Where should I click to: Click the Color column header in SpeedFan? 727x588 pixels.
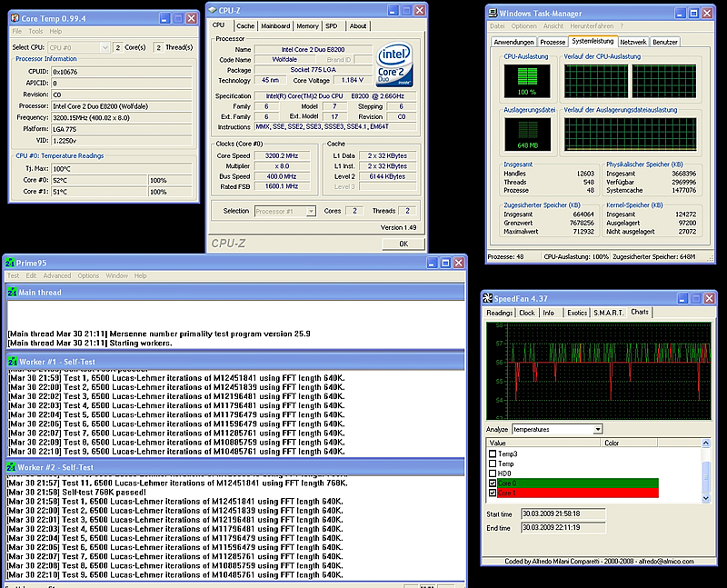[x=629, y=443]
